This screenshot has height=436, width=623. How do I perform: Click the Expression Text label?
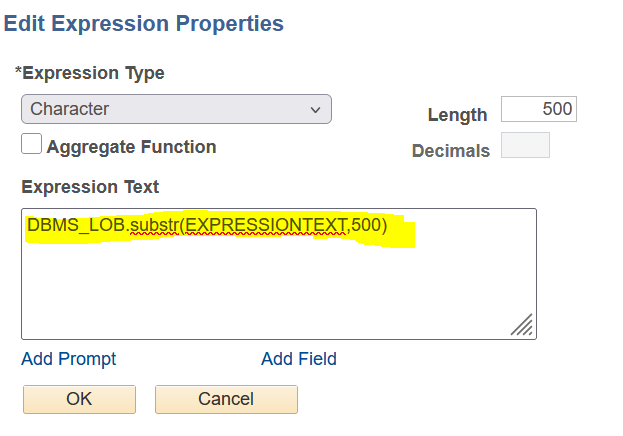coord(90,187)
